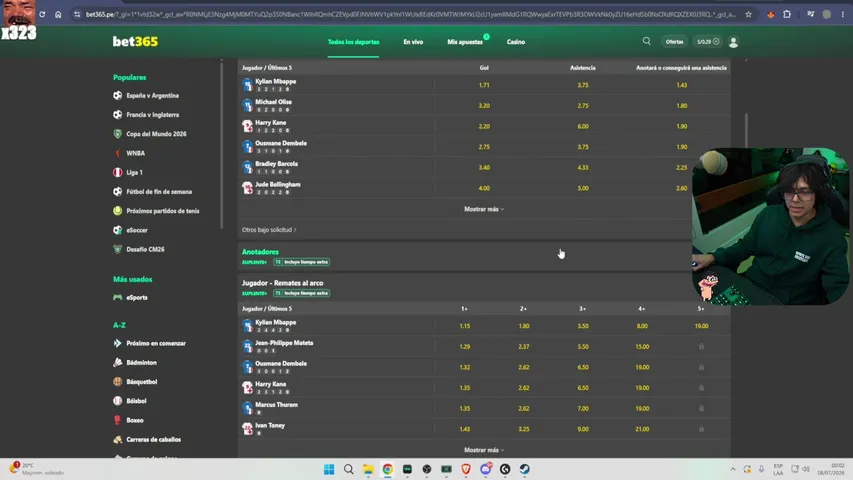Open the clock and date in taskbar
This screenshot has height=480, width=853.
tap(831, 469)
